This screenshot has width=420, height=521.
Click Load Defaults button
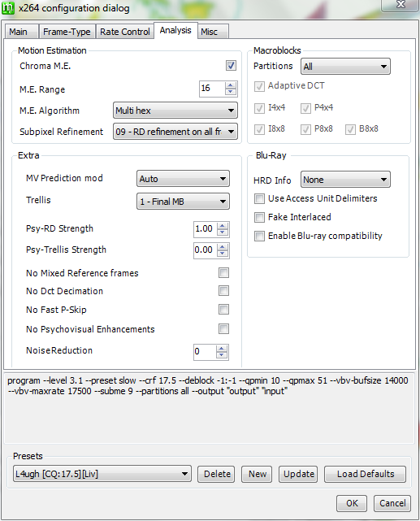[x=365, y=474]
